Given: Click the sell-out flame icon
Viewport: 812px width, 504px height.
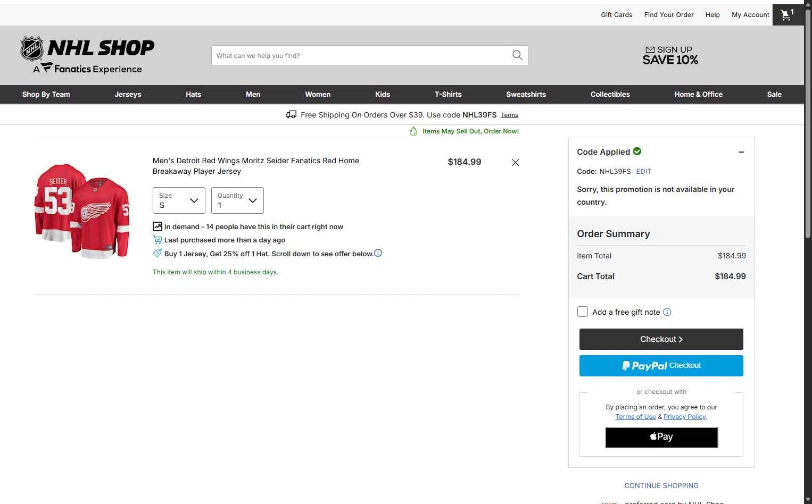Looking at the screenshot, I should point(413,131).
